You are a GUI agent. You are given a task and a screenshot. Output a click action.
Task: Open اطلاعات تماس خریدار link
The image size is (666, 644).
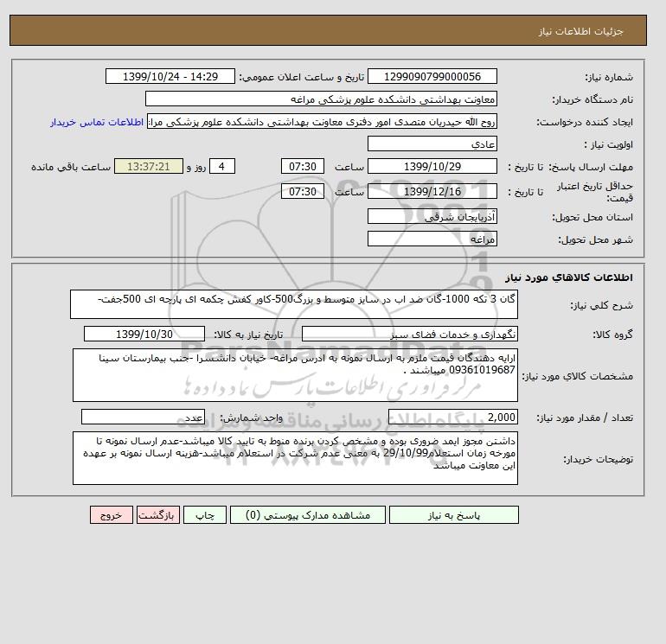click(x=97, y=122)
